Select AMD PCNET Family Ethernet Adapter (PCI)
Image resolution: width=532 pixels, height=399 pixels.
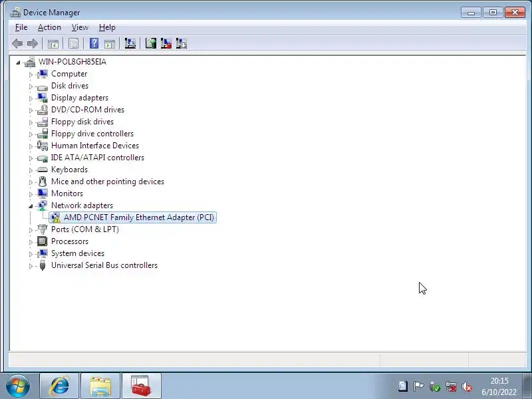(139, 217)
